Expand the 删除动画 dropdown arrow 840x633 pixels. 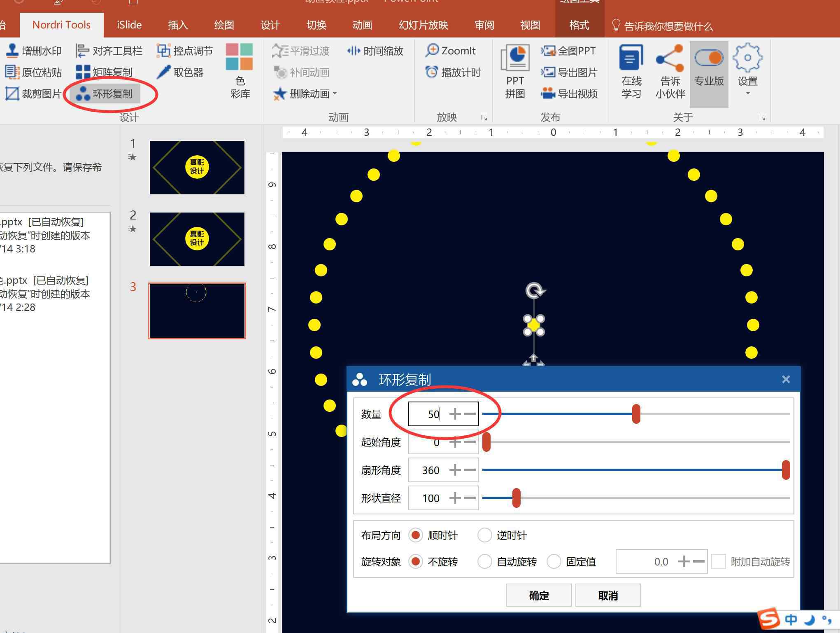click(x=335, y=94)
